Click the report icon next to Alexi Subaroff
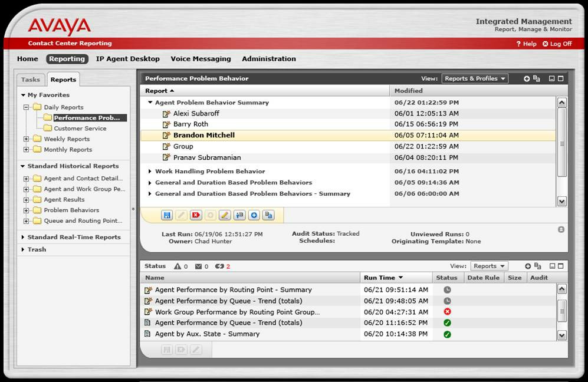 (x=166, y=114)
